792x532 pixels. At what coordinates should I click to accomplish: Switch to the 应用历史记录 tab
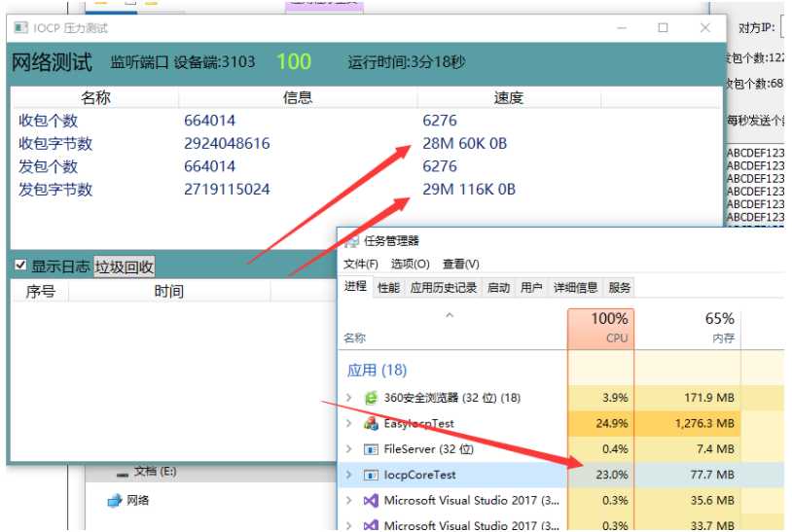pos(444,288)
